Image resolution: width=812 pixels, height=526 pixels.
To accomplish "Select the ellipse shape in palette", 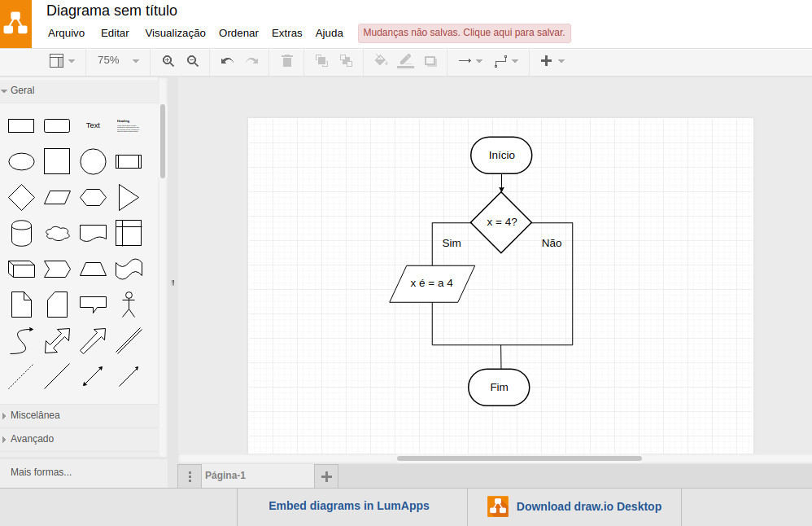I will tap(21, 162).
